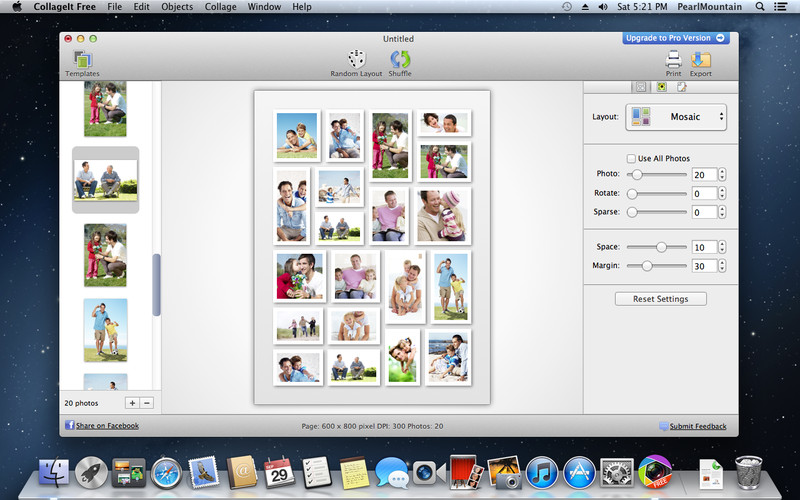Select the two men on bench thumbnail
Image resolution: width=800 pixels, height=500 pixels.
point(106,180)
